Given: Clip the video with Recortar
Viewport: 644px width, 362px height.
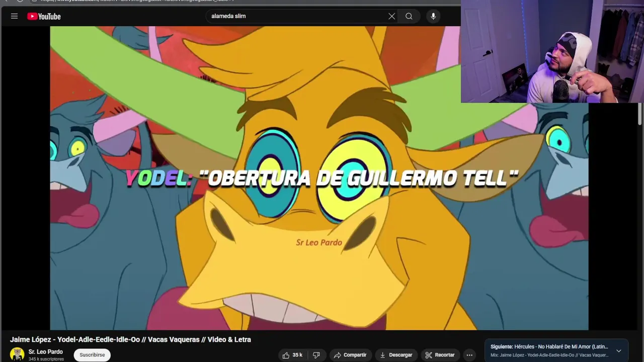Looking at the screenshot, I should (440, 355).
